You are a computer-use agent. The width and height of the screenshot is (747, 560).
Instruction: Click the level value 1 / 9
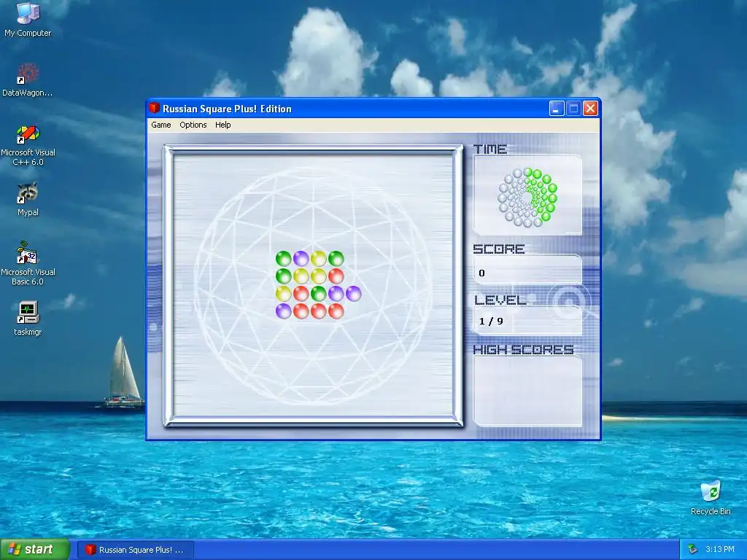[491, 321]
